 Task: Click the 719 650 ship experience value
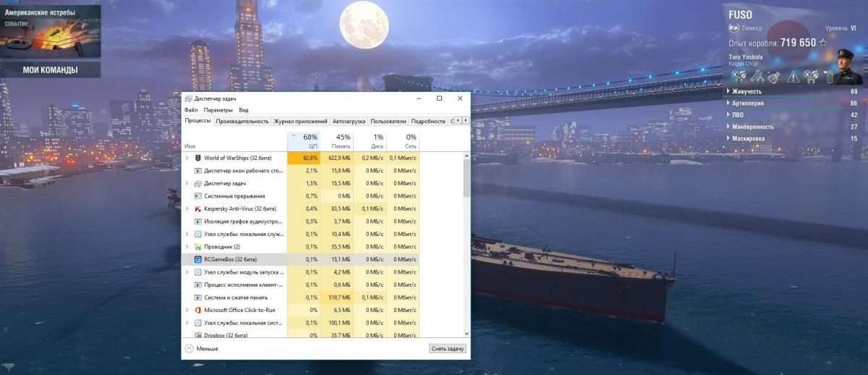point(798,43)
